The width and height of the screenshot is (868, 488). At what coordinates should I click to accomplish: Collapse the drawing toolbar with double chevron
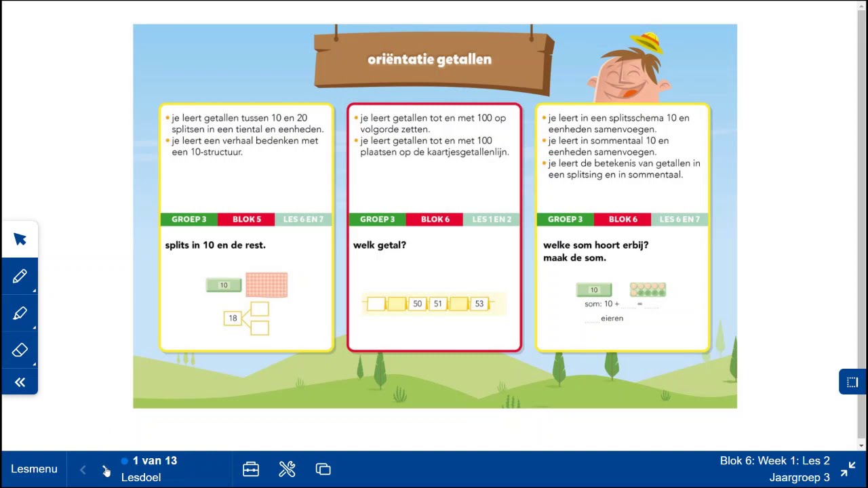tap(20, 383)
